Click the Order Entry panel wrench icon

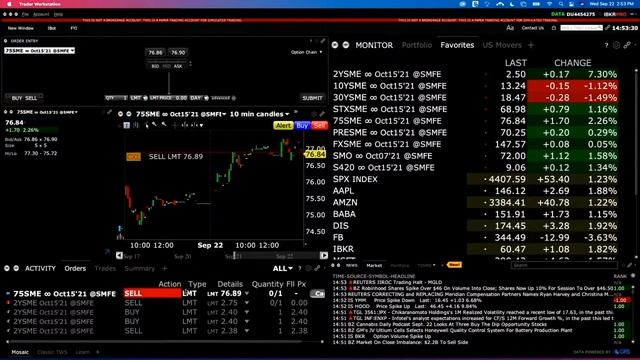tap(322, 41)
